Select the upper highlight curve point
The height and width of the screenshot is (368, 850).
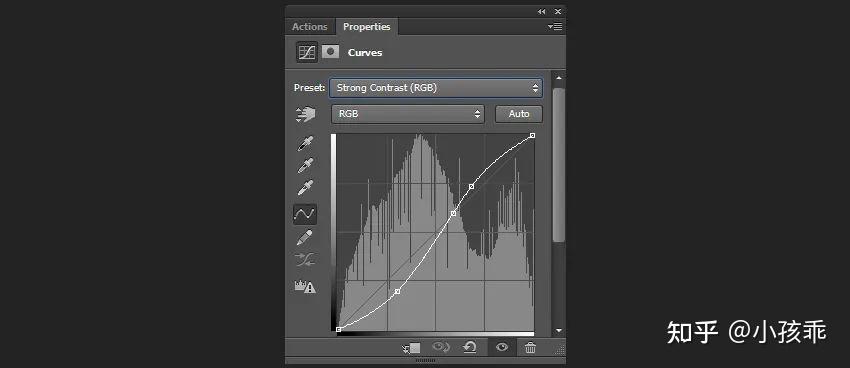(471, 186)
